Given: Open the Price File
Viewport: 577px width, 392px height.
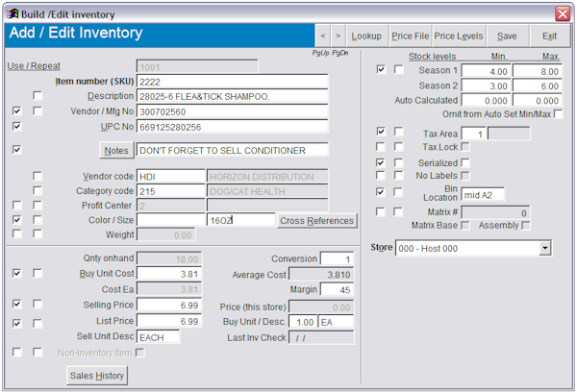Looking at the screenshot, I should coord(410,36).
